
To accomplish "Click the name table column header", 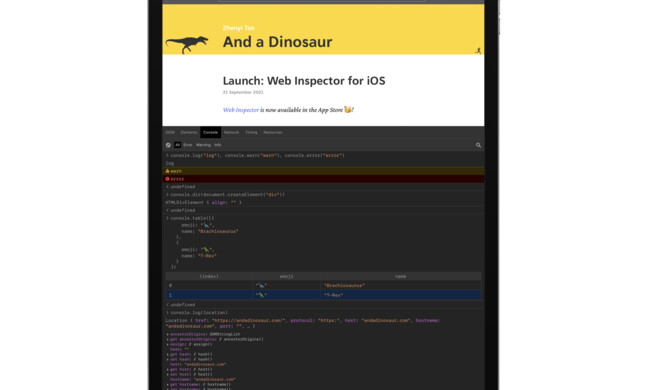I will click(401, 276).
